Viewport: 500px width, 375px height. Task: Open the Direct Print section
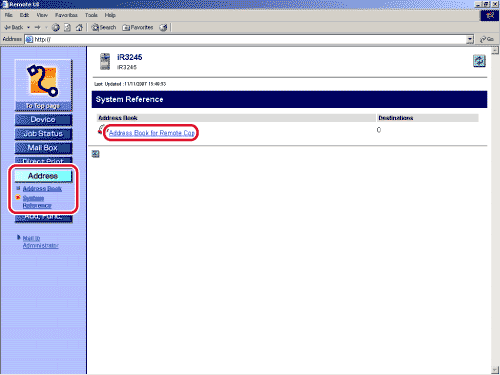point(43,160)
